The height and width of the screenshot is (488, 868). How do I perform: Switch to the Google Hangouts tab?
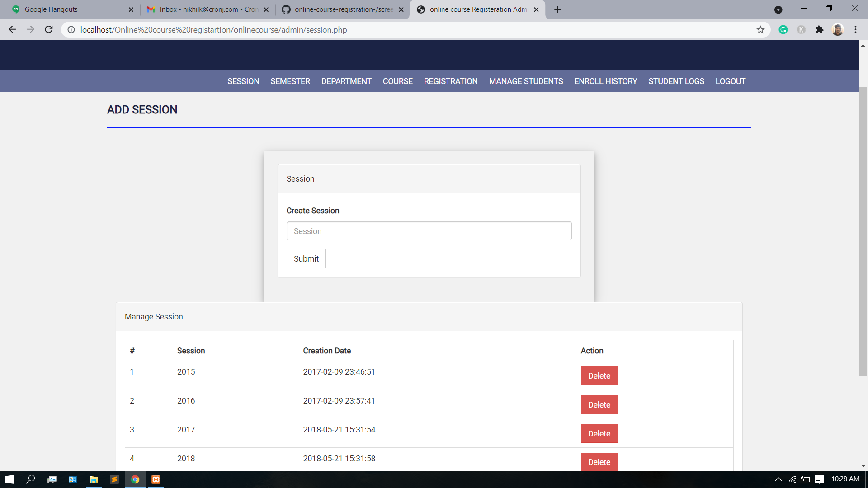(x=68, y=9)
